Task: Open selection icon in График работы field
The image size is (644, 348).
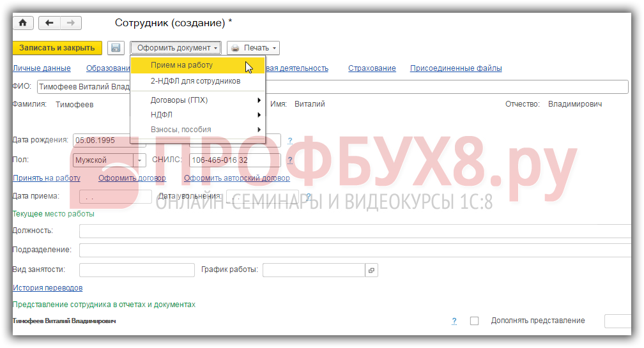Action: 371,270
